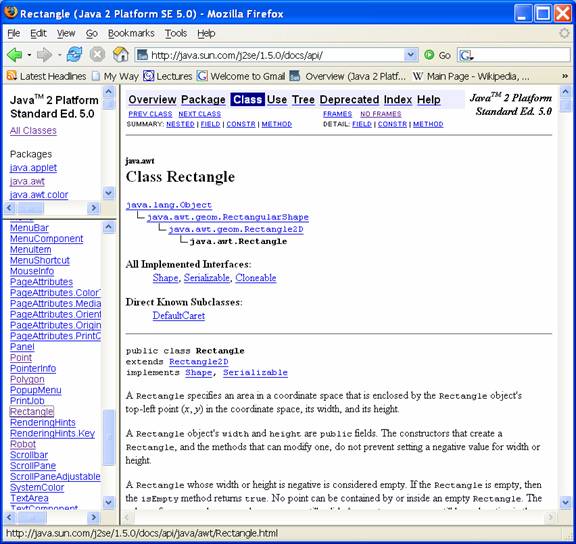
Task: Jump to summary METHOD link
Action: [x=277, y=124]
